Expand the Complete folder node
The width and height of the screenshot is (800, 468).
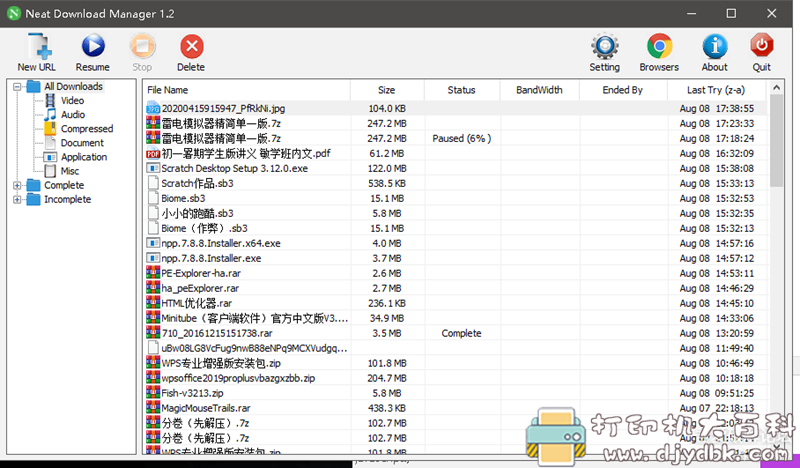click(x=17, y=185)
